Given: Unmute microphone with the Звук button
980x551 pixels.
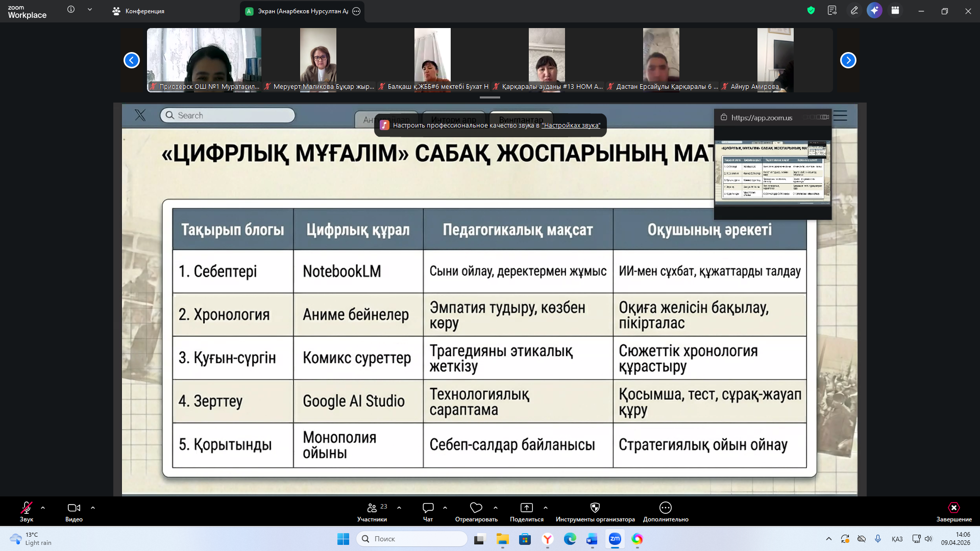Looking at the screenshot, I should (26, 508).
